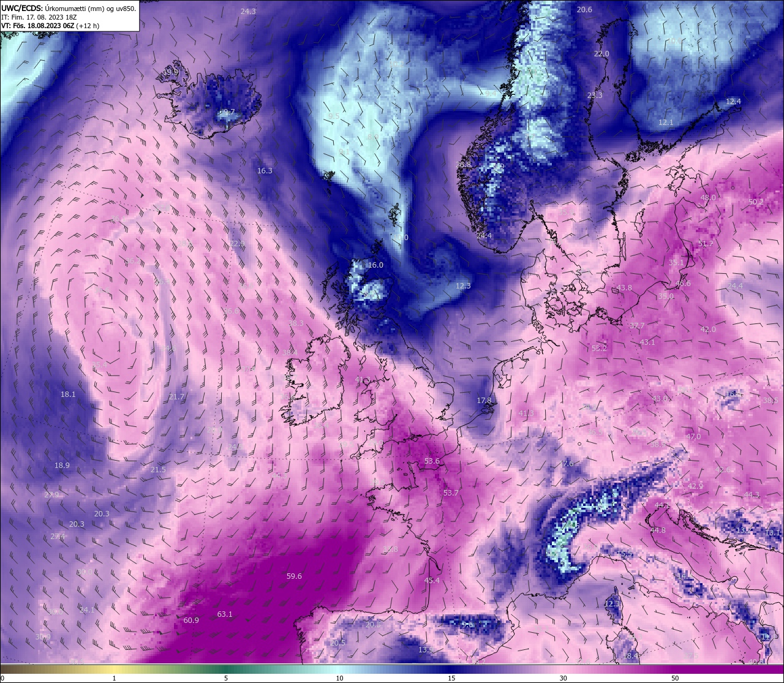This screenshot has height=683, width=784.
Task: Click the map value 53.2
Action: 599,349
